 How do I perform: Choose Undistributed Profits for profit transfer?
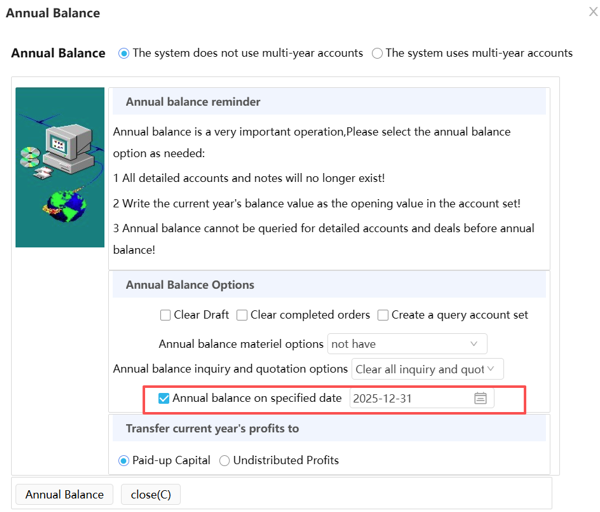point(224,461)
